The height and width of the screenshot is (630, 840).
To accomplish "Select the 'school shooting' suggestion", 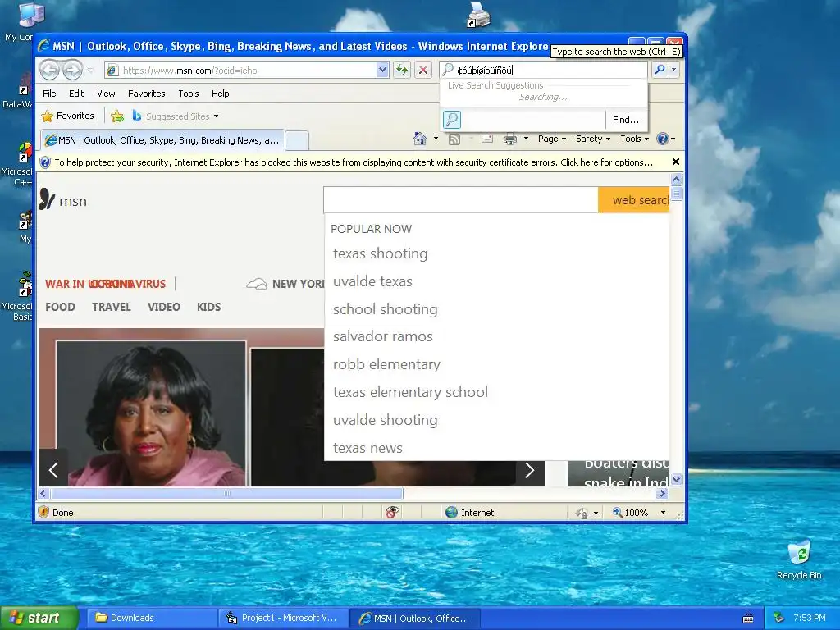I will (386, 309).
